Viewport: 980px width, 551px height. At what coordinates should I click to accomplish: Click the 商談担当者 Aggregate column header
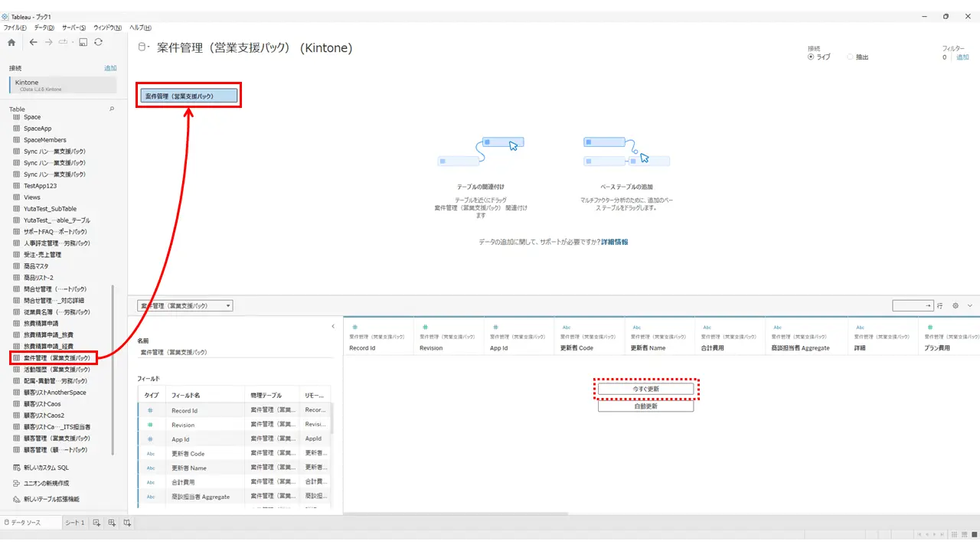(x=805, y=337)
